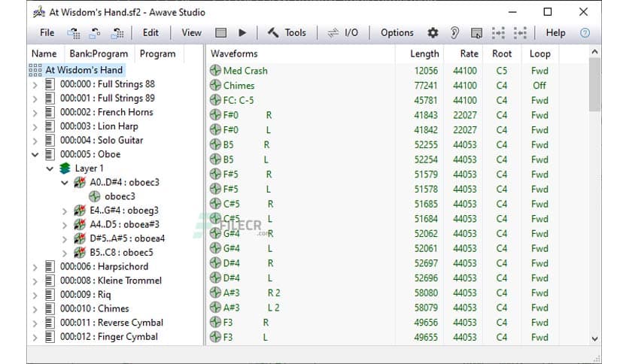The width and height of the screenshot is (629, 364).
Task: Click the instrument icon of 000:008 Kleine Trommel
Action: [x=50, y=281]
